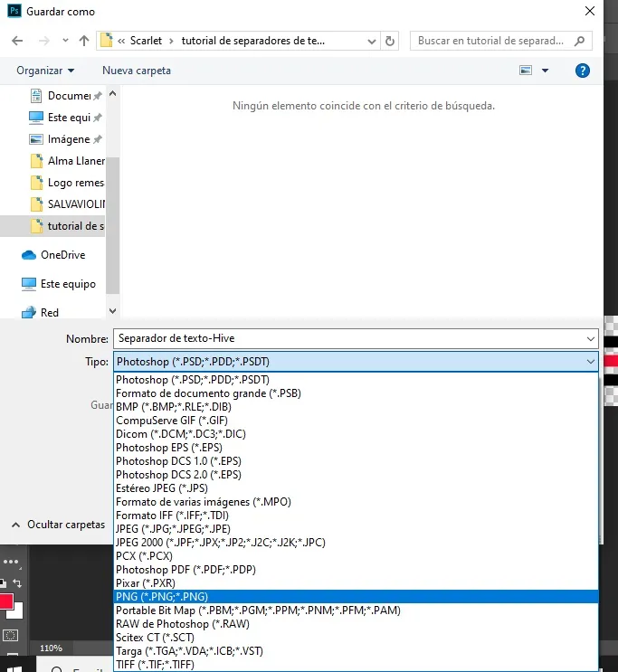Open Imágenes in quick access

66,139
